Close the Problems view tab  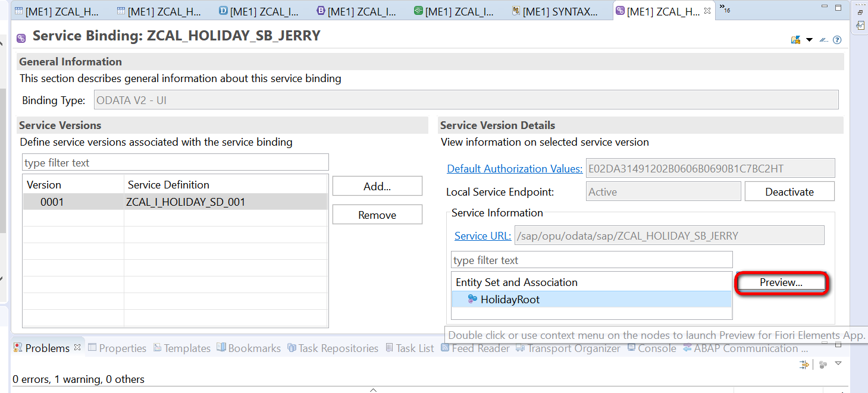pos(77,348)
